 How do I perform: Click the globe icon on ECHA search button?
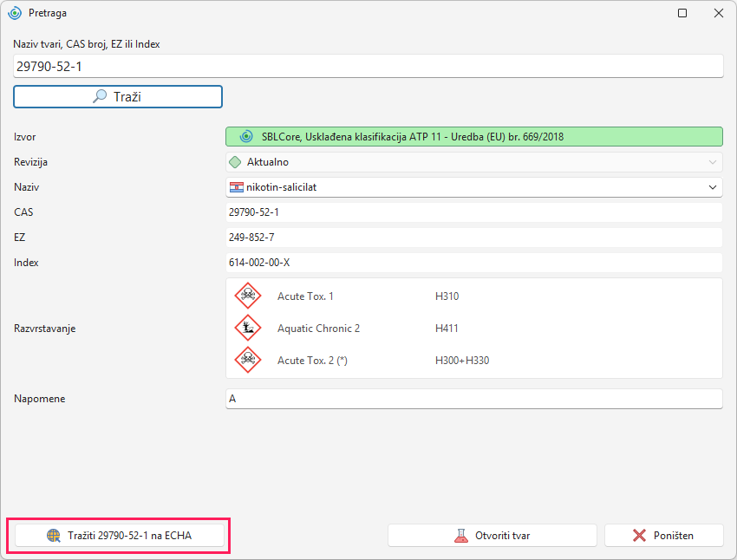[x=54, y=536]
